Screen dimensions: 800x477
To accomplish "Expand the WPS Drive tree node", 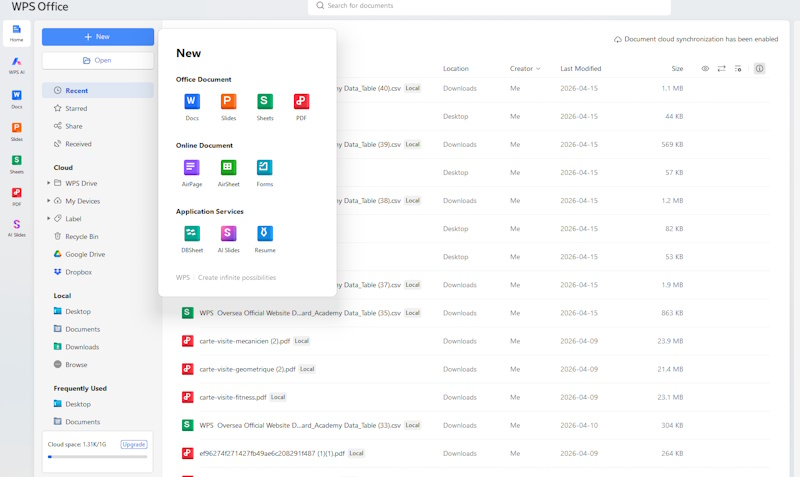I will click(48, 183).
